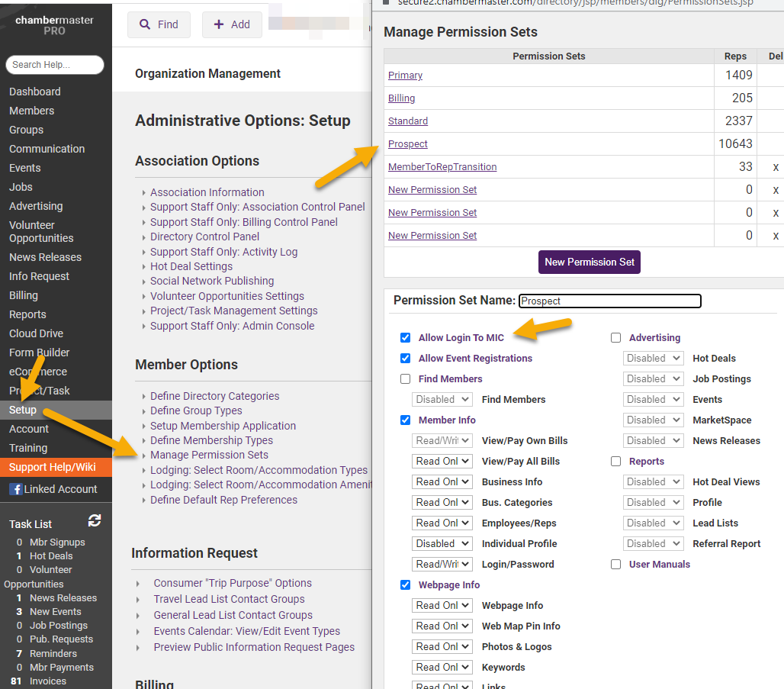Open Setup in the sidebar
This screenshot has width=784, height=689.
pyautogui.click(x=23, y=410)
